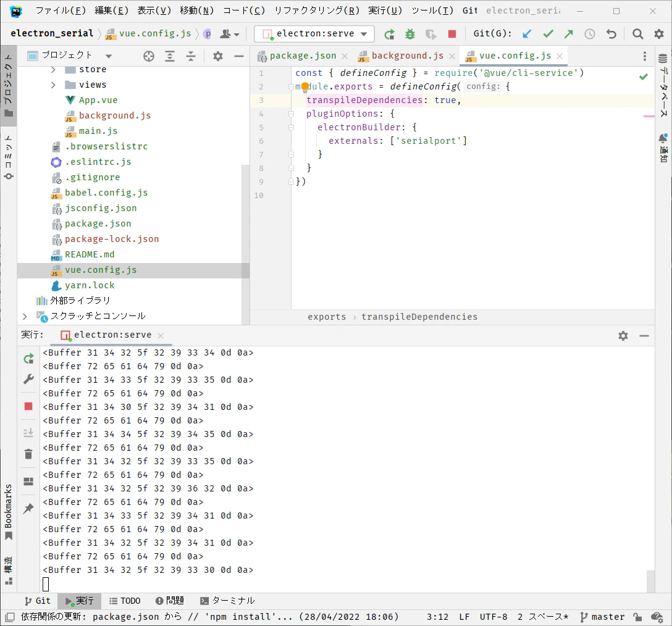Open the code-with-me user dropdown
The width and height of the screenshot is (672, 626).
point(230,34)
